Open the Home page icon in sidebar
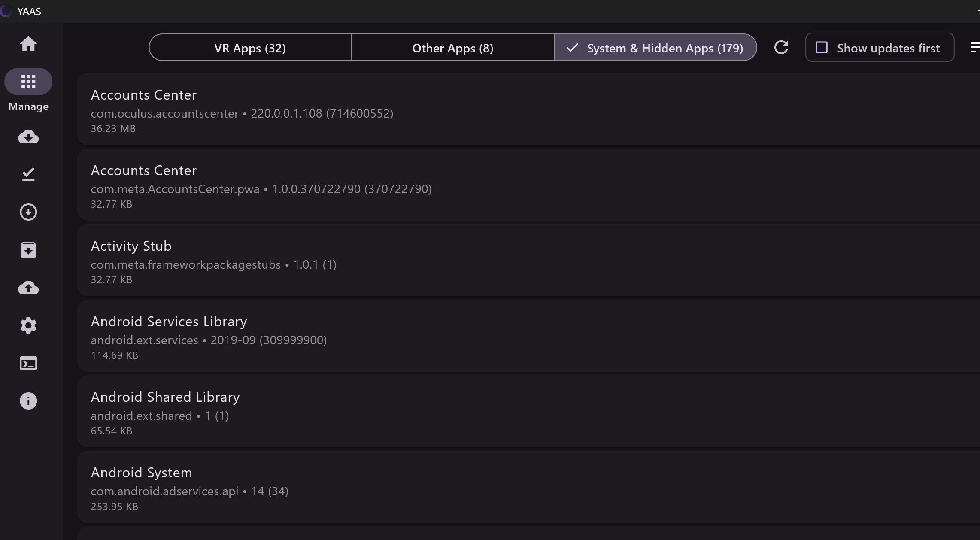 pos(28,44)
